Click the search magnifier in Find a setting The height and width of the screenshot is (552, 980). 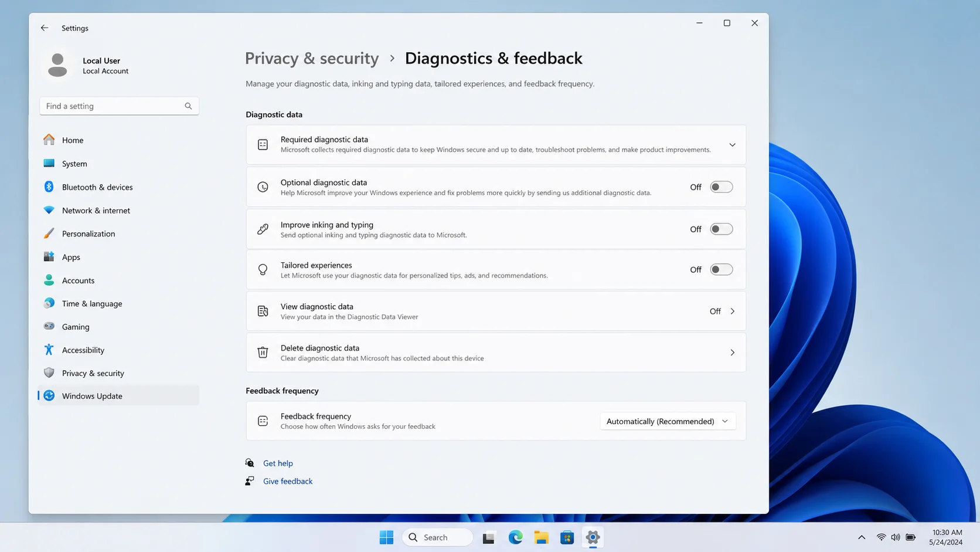click(x=188, y=106)
